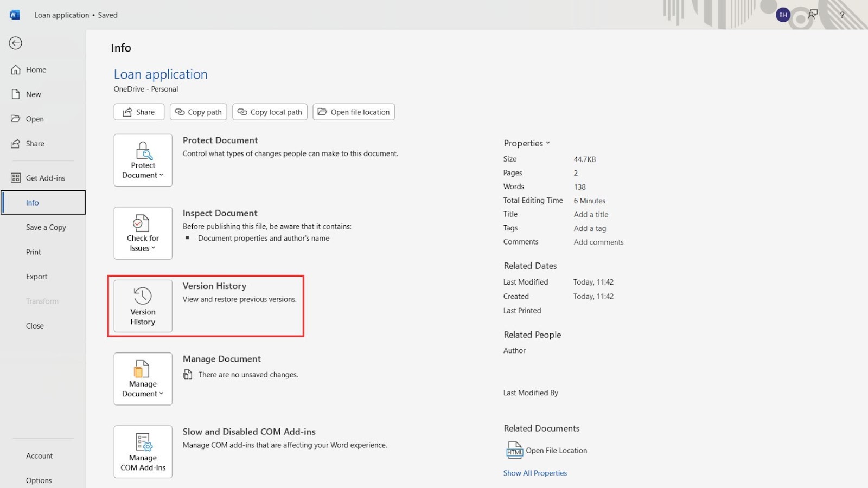Click the Show All Properties link
The height and width of the screenshot is (488, 868).
[x=535, y=472]
